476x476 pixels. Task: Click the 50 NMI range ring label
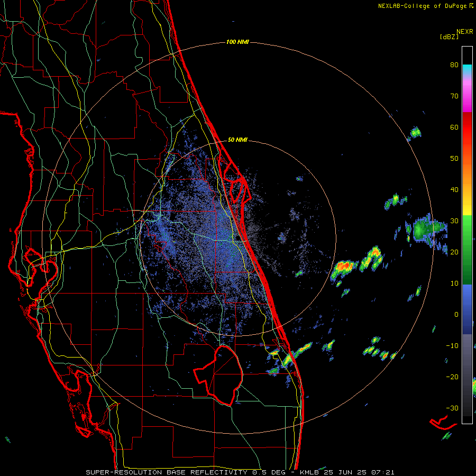point(237,140)
